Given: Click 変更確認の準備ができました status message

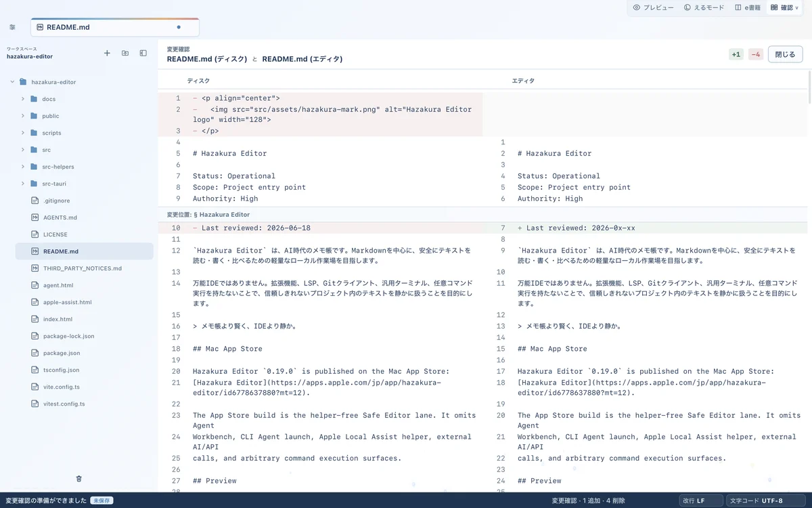Looking at the screenshot, I should pyautogui.click(x=46, y=501).
